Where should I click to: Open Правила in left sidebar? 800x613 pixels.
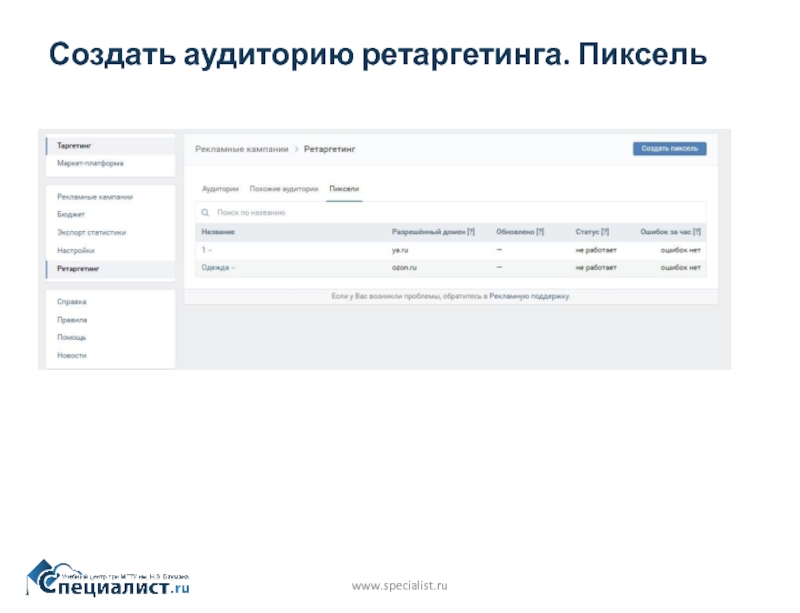[72, 320]
